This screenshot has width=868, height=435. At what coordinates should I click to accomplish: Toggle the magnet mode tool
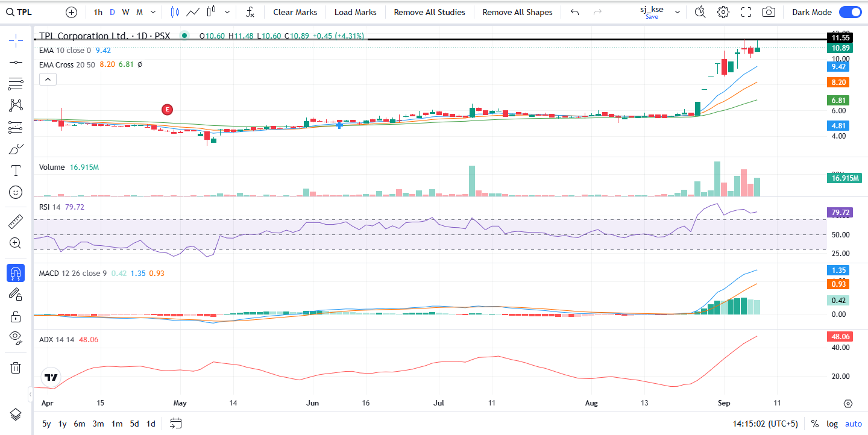point(16,273)
